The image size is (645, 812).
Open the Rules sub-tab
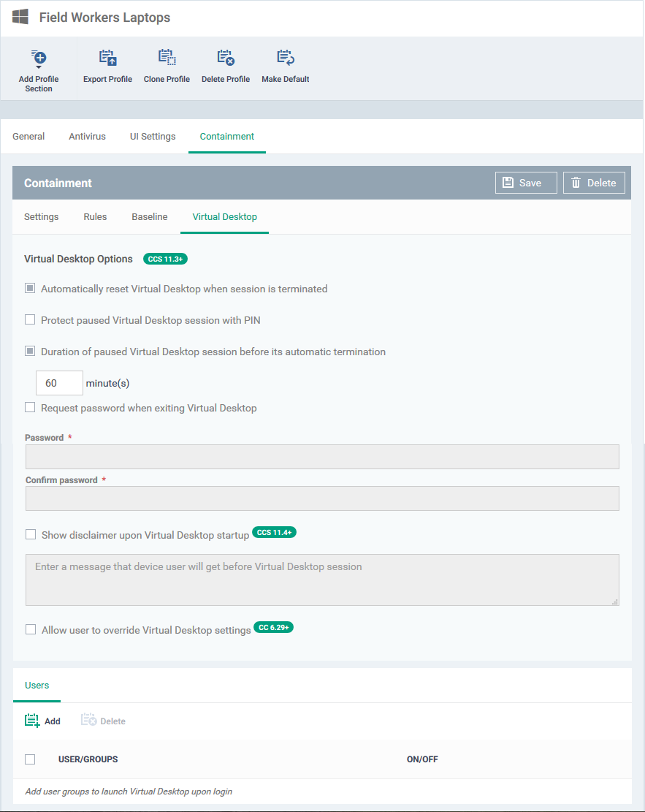(x=95, y=216)
